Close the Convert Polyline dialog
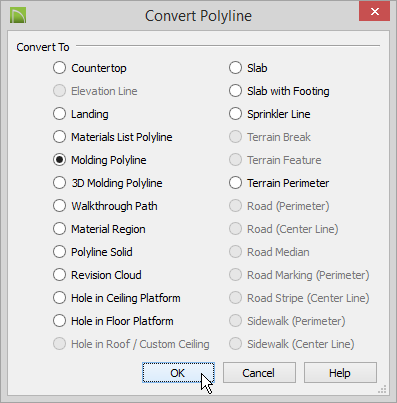This screenshot has width=397, height=403. (374, 12)
